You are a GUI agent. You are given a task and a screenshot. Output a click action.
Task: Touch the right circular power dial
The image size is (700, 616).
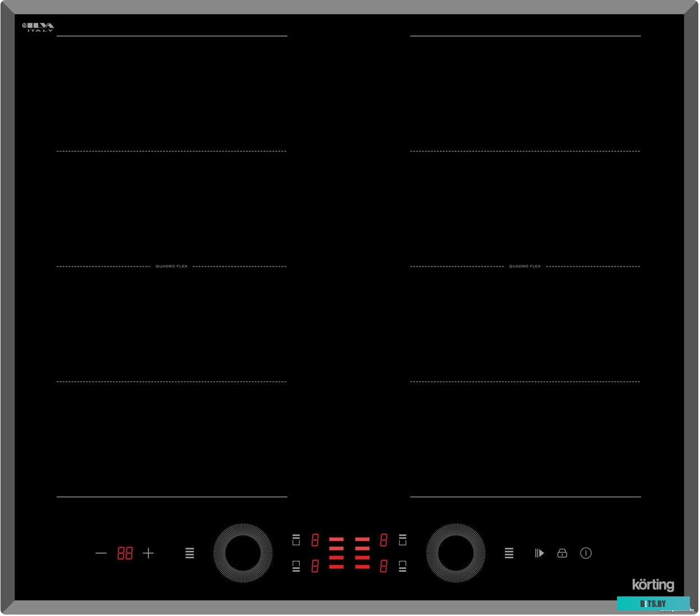pos(456,553)
